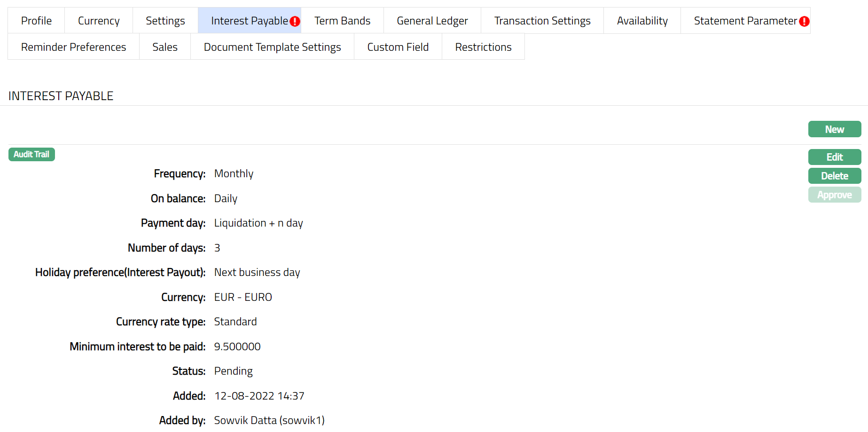This screenshot has width=868, height=432.
Task: Open the Restrictions tab
Action: tap(483, 47)
